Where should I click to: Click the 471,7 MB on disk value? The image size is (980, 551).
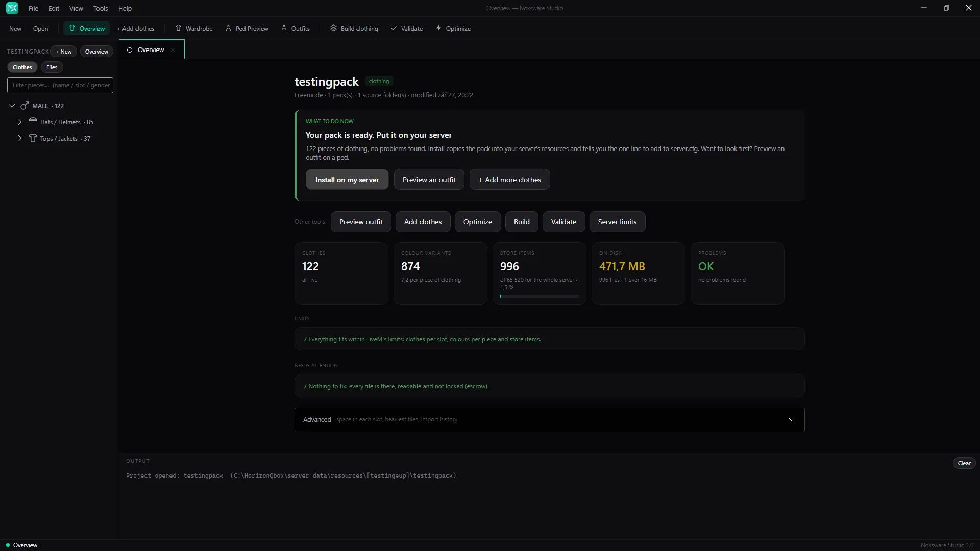pyautogui.click(x=622, y=266)
